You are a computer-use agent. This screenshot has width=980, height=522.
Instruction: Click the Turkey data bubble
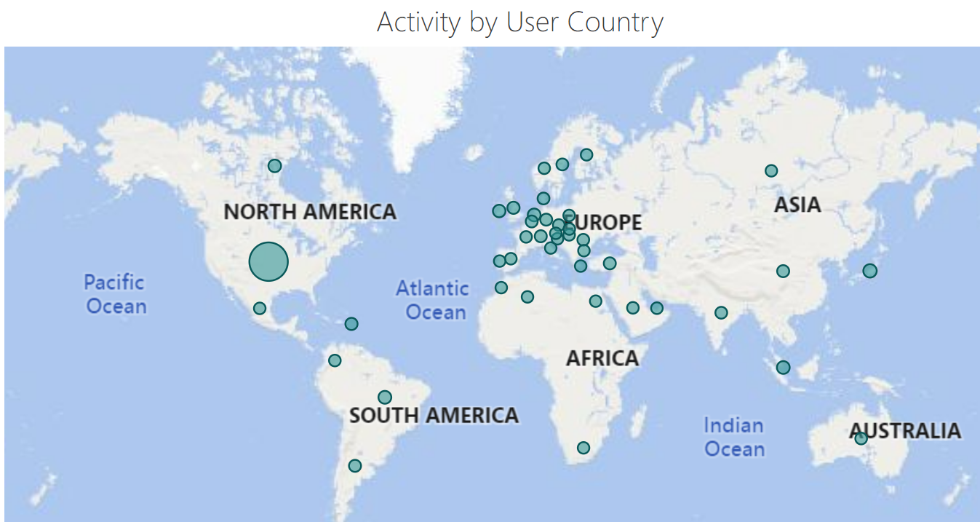pyautogui.click(x=610, y=264)
